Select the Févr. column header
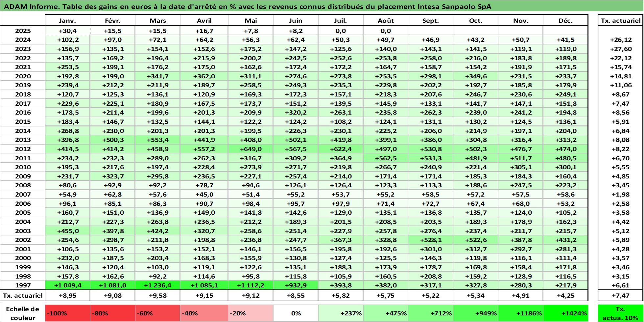 (113, 20)
